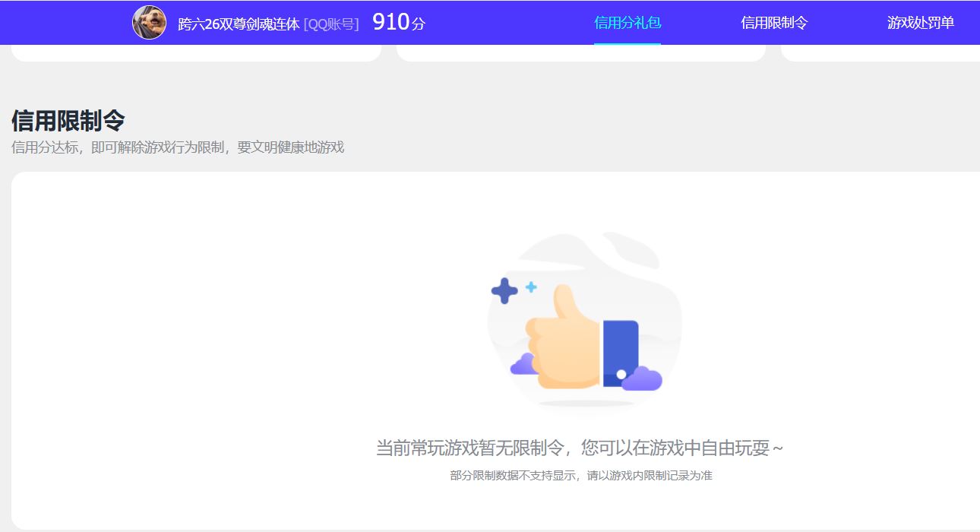
Task: Open the 信用限制令 tab in header
Action: pyautogui.click(x=774, y=23)
